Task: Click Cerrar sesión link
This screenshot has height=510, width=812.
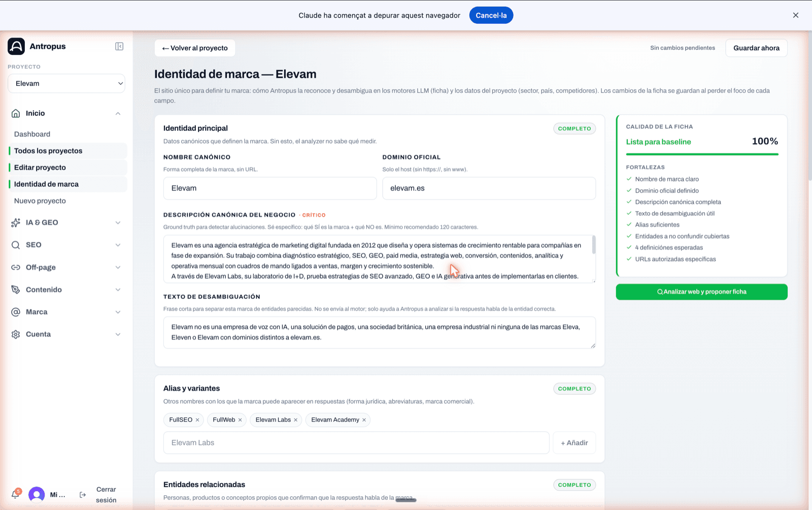Action: coord(106,495)
